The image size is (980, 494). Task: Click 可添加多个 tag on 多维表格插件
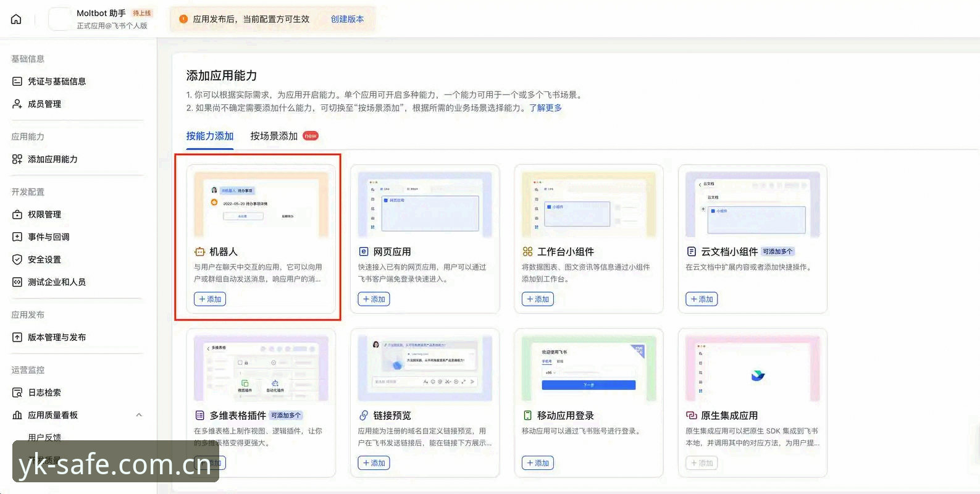(286, 416)
